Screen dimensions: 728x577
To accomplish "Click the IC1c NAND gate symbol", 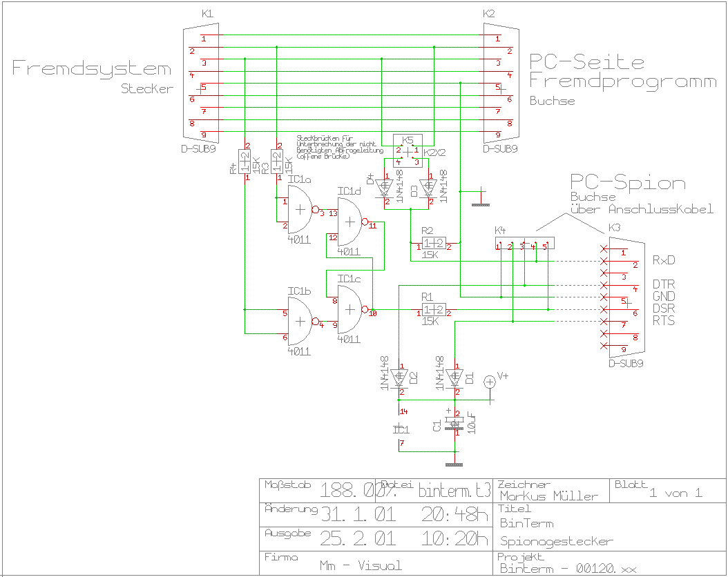I will click(350, 309).
